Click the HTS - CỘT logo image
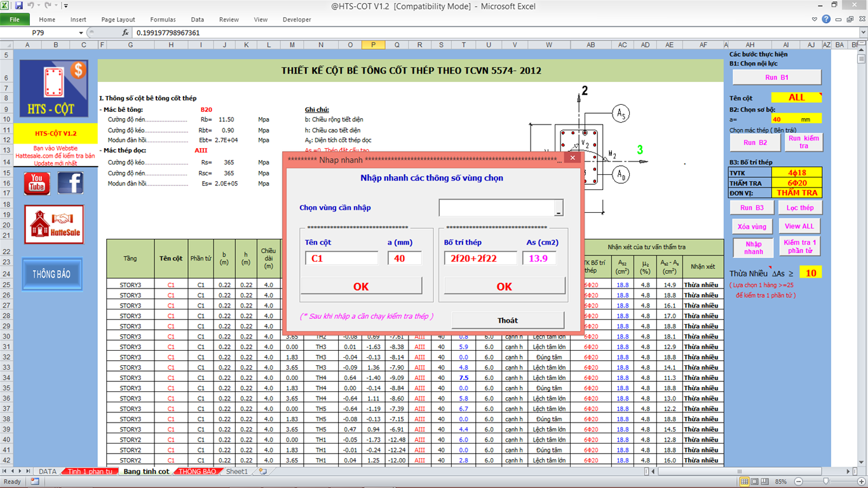 54,88
